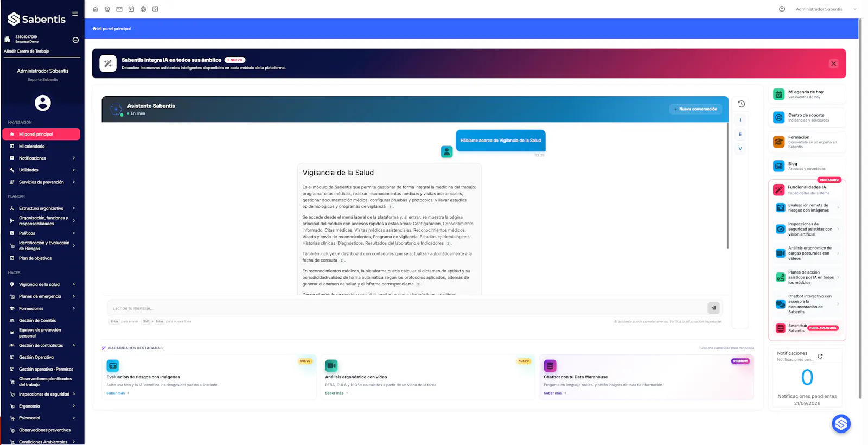Click the Sabentis logo
This screenshot has height=445, width=868.
36,19
